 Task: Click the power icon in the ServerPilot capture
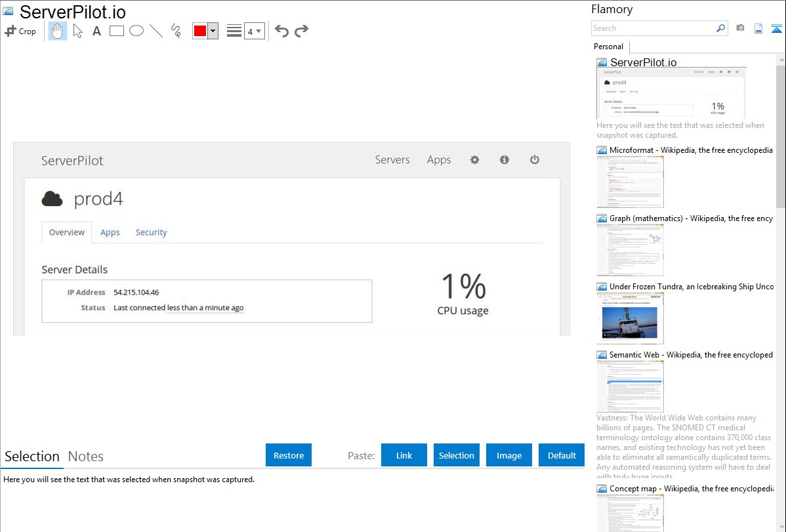point(534,159)
